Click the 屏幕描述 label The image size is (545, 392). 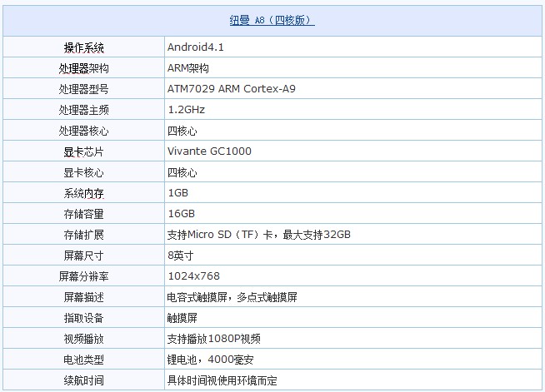coord(83,298)
